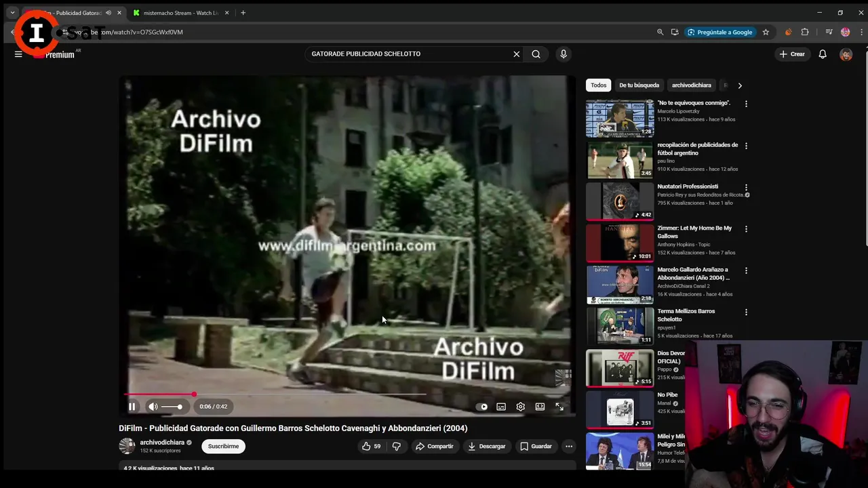
Task: Open the Dios Devorador video thumbnail
Action: tap(620, 368)
